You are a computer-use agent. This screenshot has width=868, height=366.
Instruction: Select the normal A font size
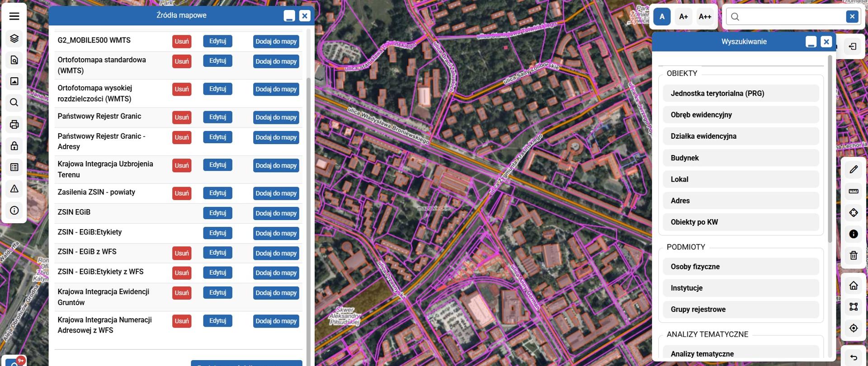point(662,17)
